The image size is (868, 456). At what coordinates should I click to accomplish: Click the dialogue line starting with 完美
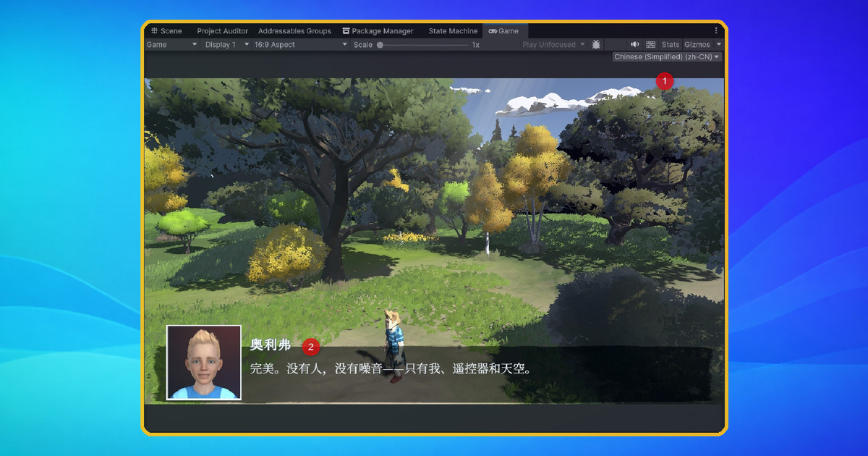(391, 369)
